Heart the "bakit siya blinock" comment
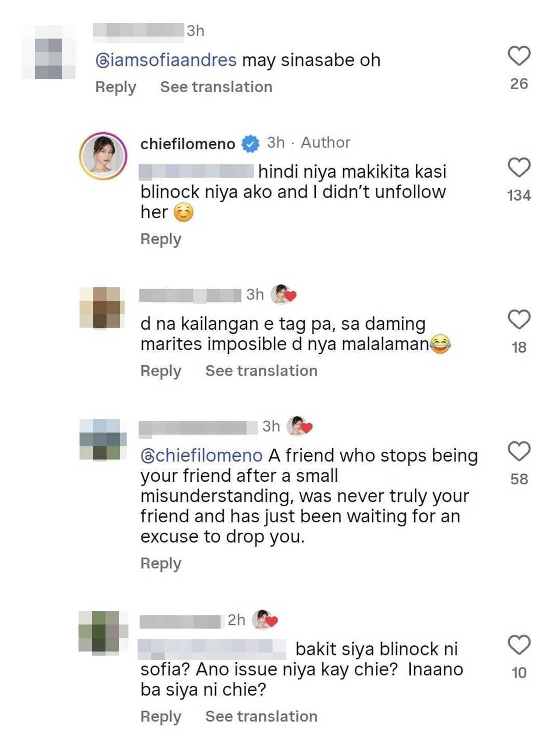560x752 pixels. click(519, 645)
